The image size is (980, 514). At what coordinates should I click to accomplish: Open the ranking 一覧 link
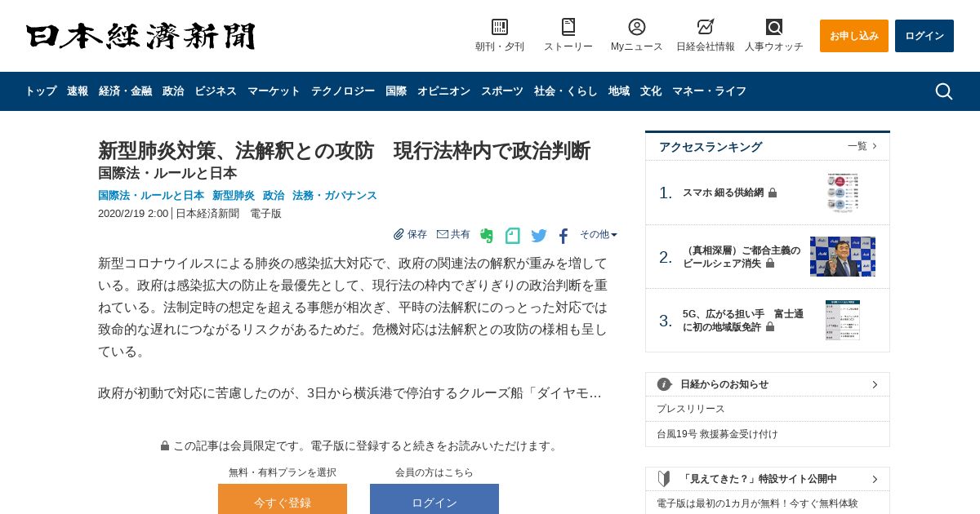(862, 146)
